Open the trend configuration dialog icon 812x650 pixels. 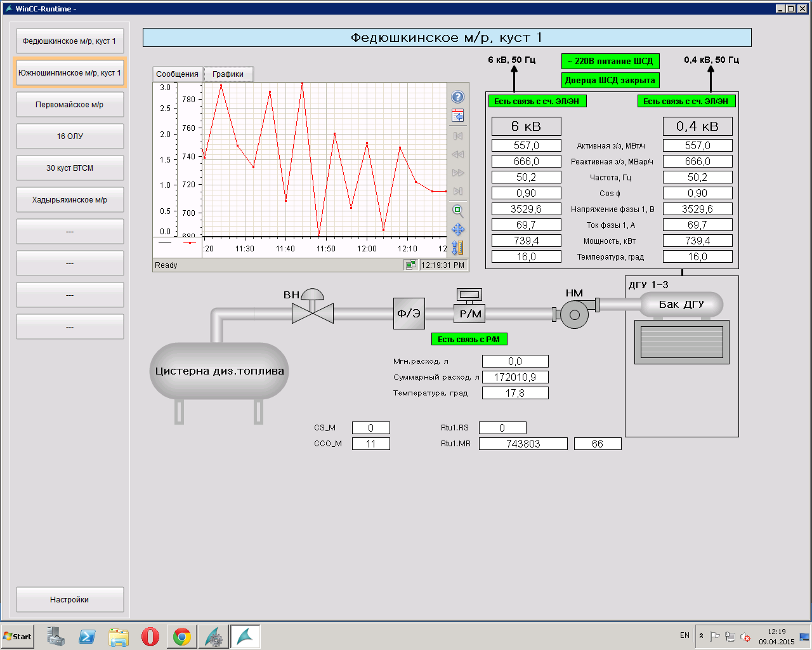457,116
